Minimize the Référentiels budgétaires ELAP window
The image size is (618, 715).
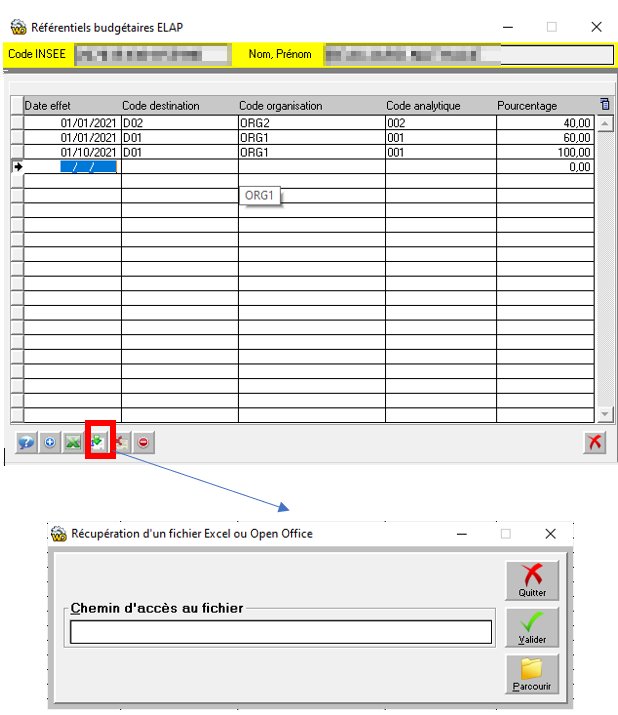(508, 27)
